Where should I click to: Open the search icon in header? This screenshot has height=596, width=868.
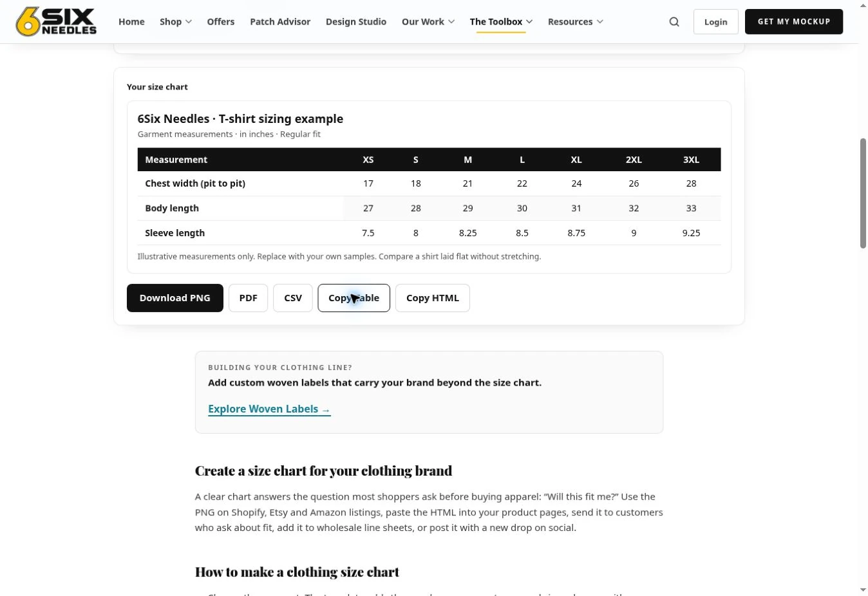point(674,22)
